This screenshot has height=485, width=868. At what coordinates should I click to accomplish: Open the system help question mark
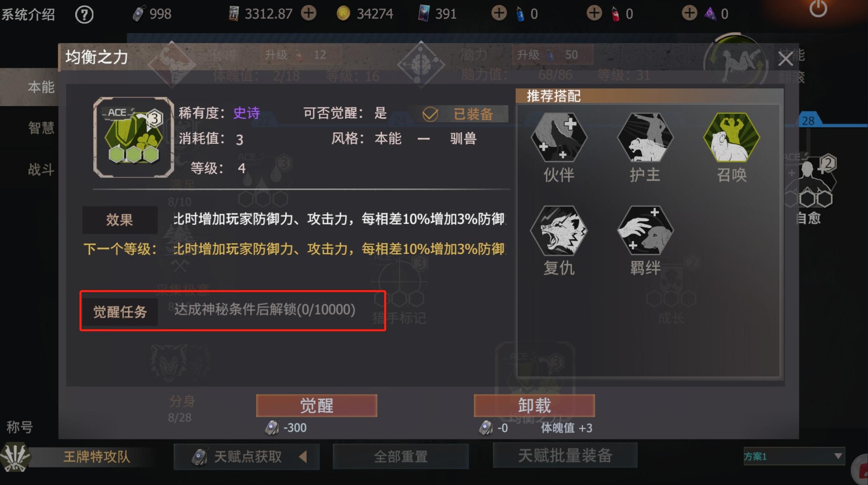(84, 15)
